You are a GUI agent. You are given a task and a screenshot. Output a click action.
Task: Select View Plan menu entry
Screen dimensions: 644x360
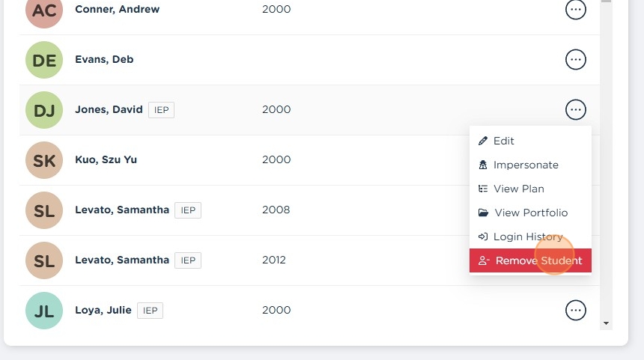click(x=518, y=189)
